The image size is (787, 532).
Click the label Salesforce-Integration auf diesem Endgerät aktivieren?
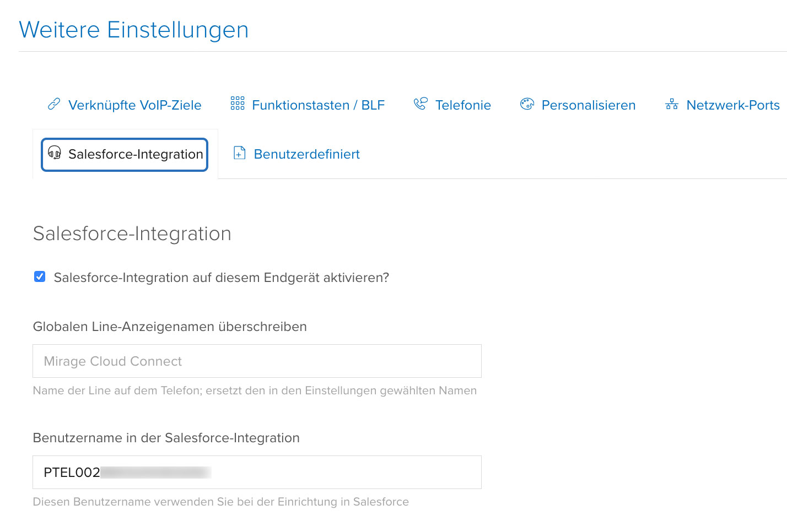pyautogui.click(x=222, y=278)
